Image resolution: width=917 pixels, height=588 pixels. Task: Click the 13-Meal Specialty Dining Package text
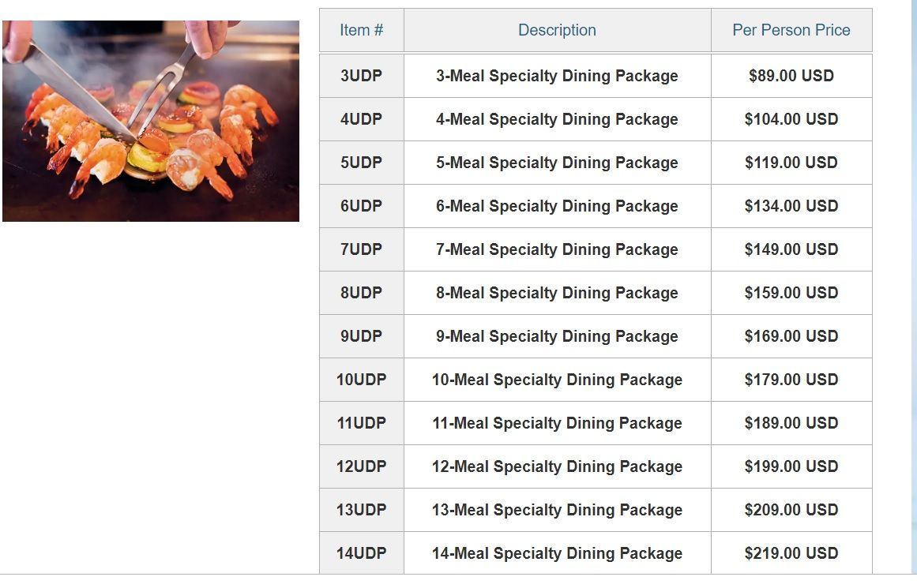558,511
